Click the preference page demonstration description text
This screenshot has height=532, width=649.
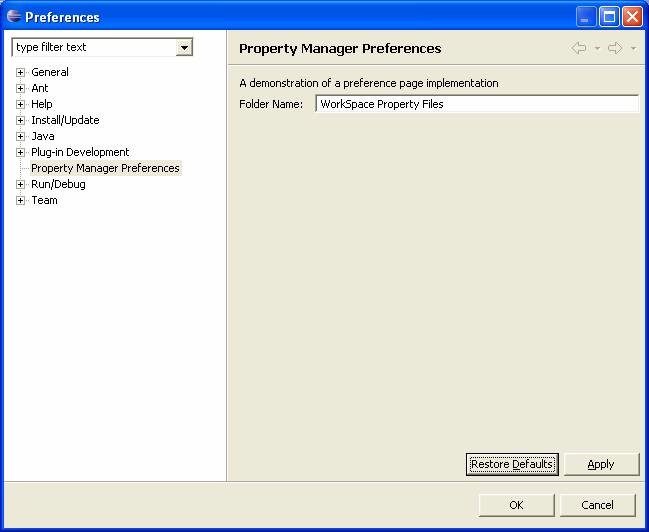point(369,83)
